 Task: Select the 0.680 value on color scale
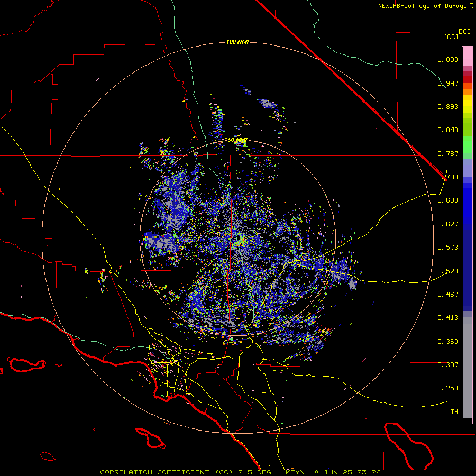click(448, 200)
